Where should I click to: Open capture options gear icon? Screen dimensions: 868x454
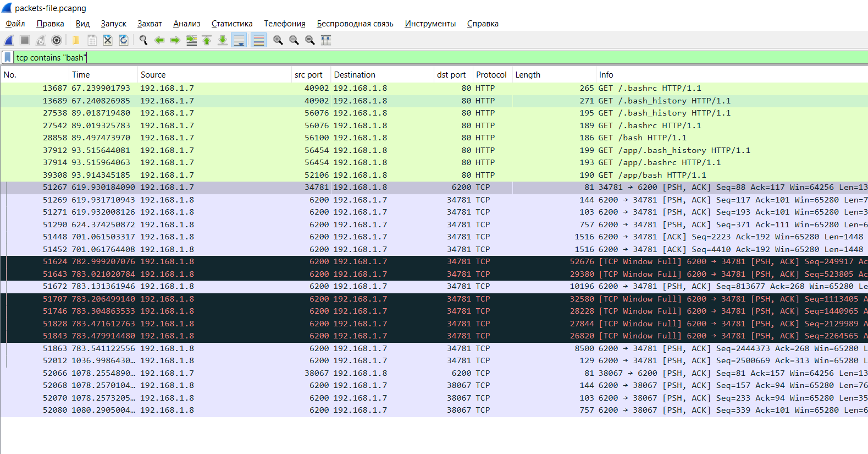click(x=57, y=40)
